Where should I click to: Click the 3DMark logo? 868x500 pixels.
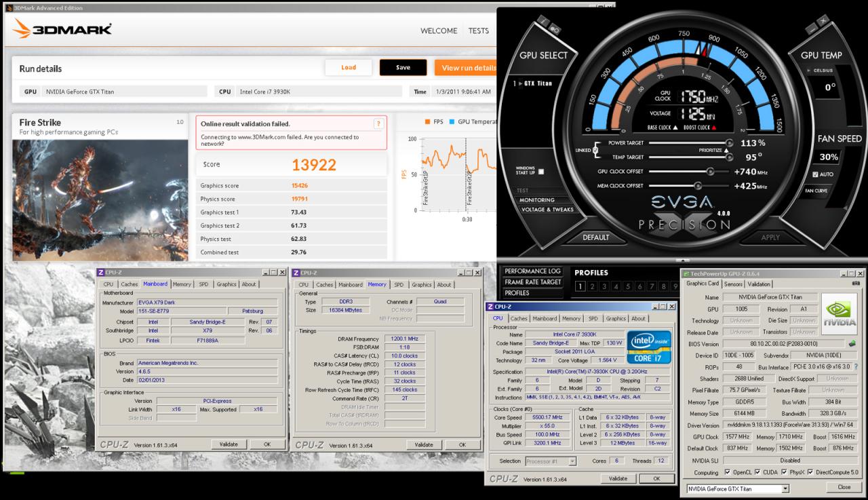[x=62, y=28]
